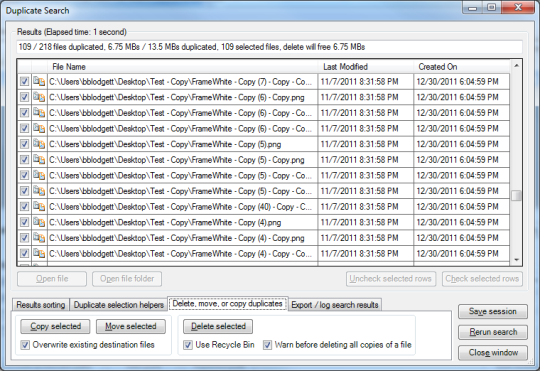Image resolution: width=540 pixels, height=371 pixels.
Task: Sort by the Created On column header
Action: pyautogui.click(x=461, y=67)
